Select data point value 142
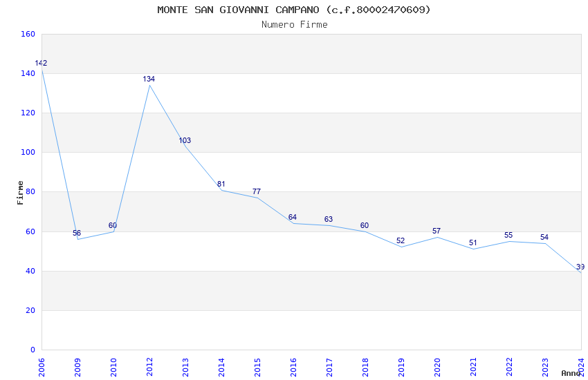This screenshot has width=588, height=380. tap(41, 64)
